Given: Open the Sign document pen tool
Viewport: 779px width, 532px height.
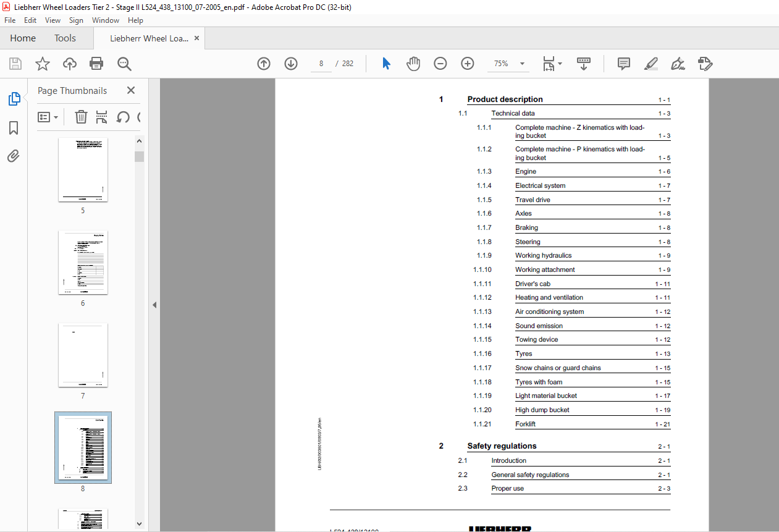Looking at the screenshot, I should 678,64.
